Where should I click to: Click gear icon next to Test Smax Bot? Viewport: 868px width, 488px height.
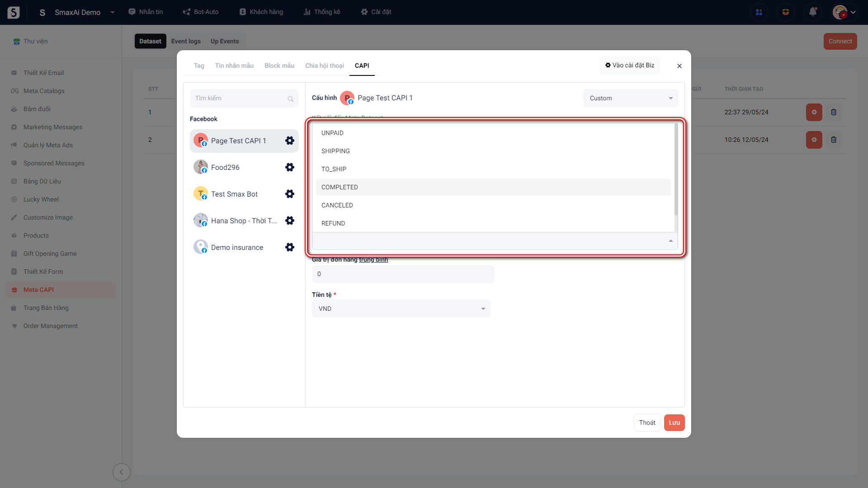(290, 194)
